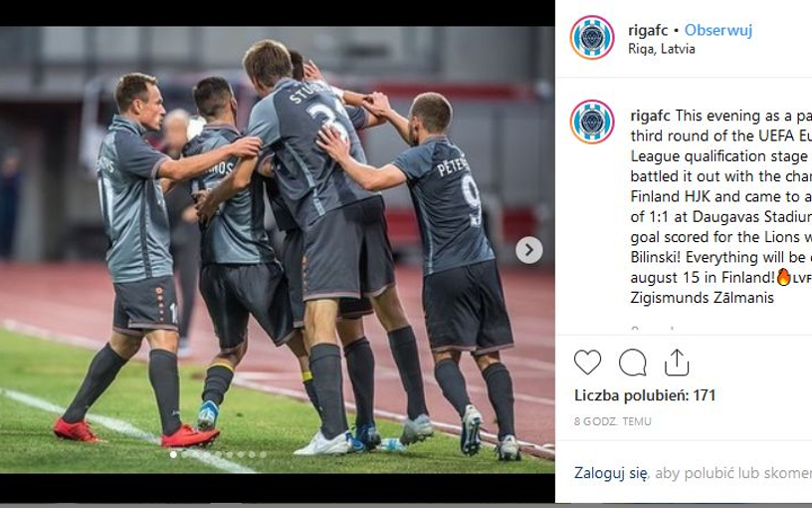Open post timestamp '8 godz. temu'
Screen dimensions: 812x508
[613, 421]
